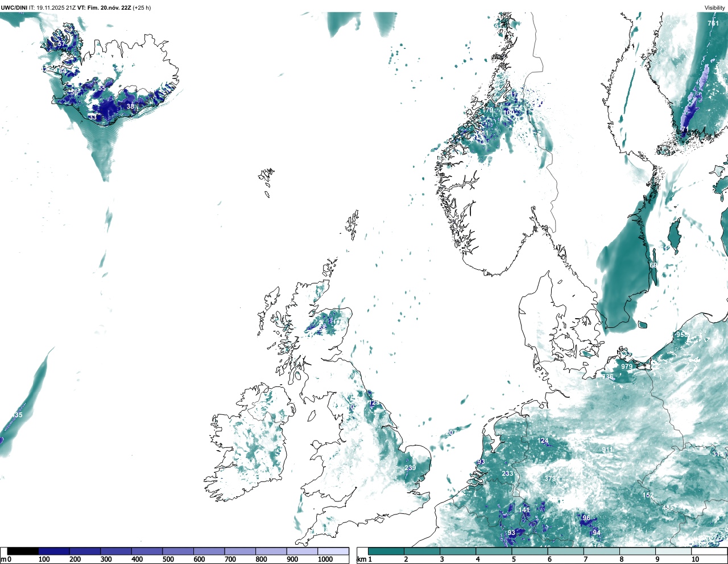Click the '373' visibility value on the map
The image size is (728, 564).
(549, 479)
